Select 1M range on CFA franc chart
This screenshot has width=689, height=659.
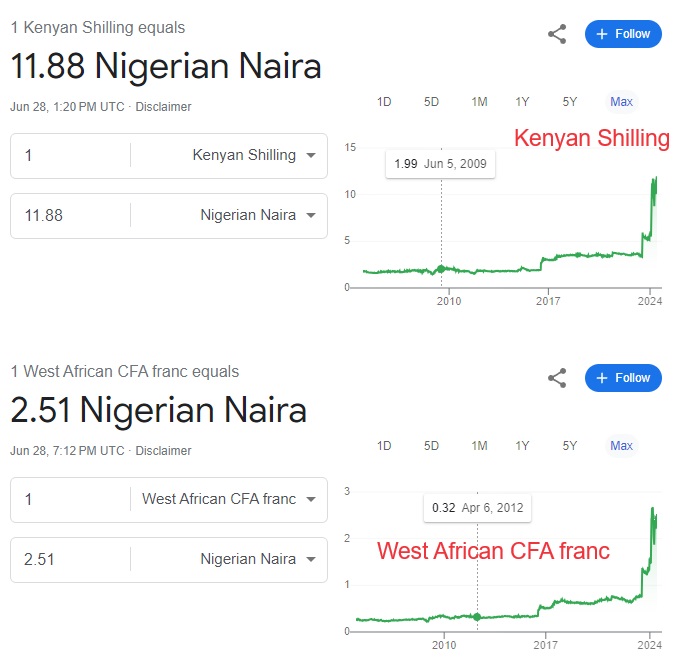pyautogui.click(x=479, y=446)
